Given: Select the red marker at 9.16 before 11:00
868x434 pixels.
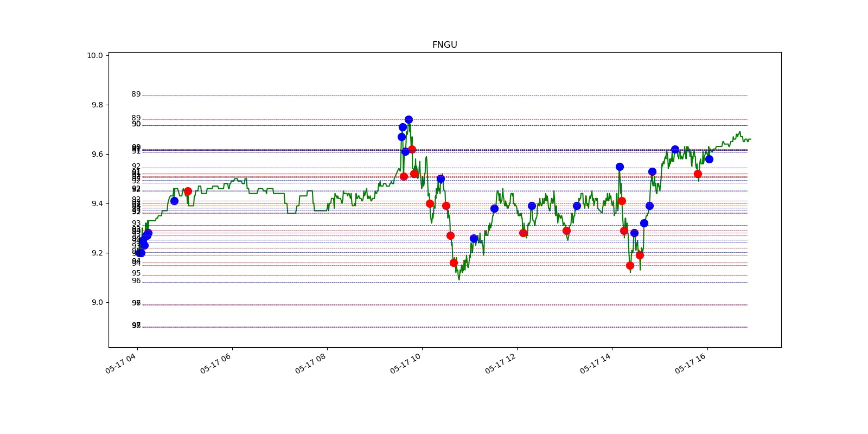Looking at the screenshot, I should tap(454, 263).
